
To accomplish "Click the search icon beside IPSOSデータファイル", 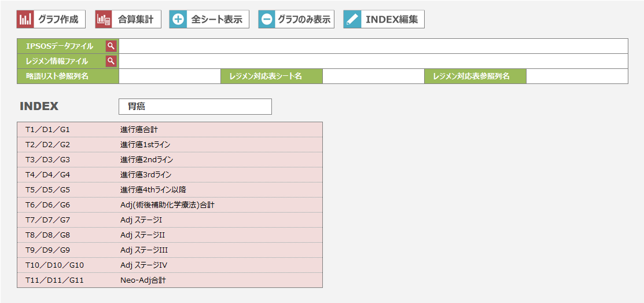I will (111, 46).
